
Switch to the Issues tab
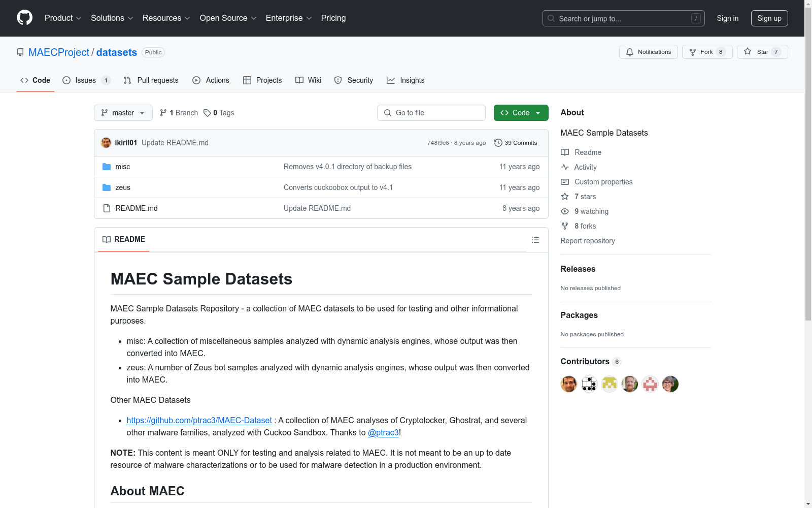[86, 80]
